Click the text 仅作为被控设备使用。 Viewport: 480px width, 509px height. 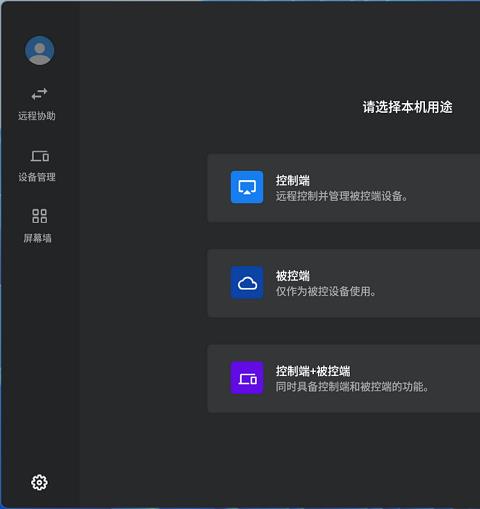[x=326, y=291]
